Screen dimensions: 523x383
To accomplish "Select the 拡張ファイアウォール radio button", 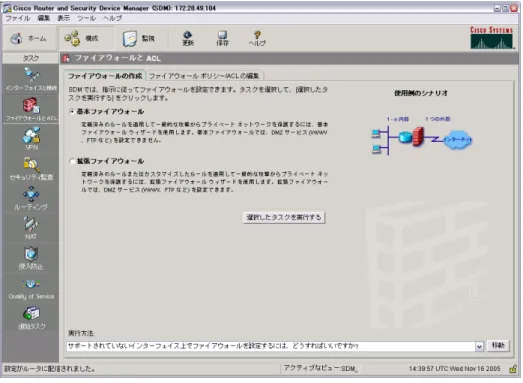I will click(72, 161).
